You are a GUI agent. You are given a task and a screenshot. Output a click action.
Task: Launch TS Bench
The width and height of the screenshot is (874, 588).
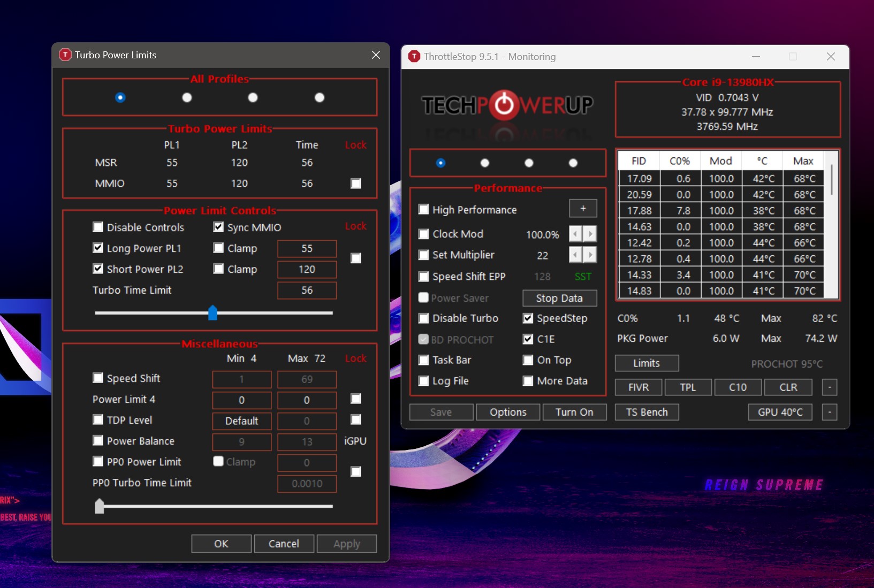click(x=647, y=412)
